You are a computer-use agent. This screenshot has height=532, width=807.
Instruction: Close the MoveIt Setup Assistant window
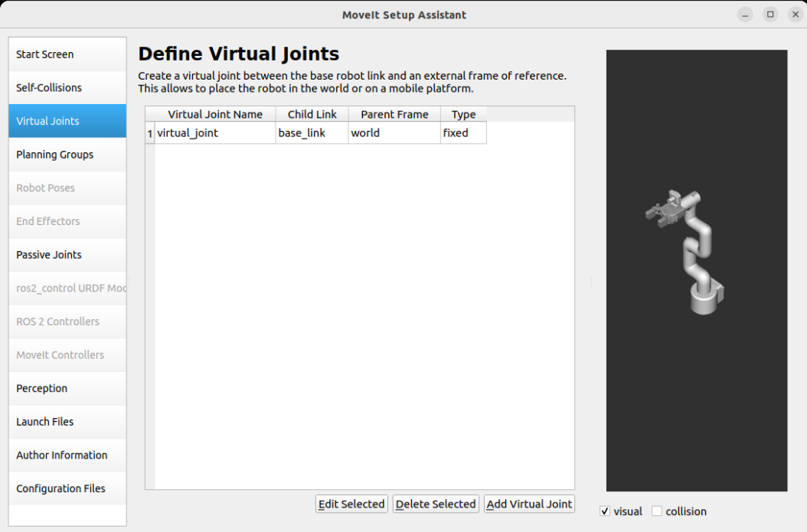[796, 15]
